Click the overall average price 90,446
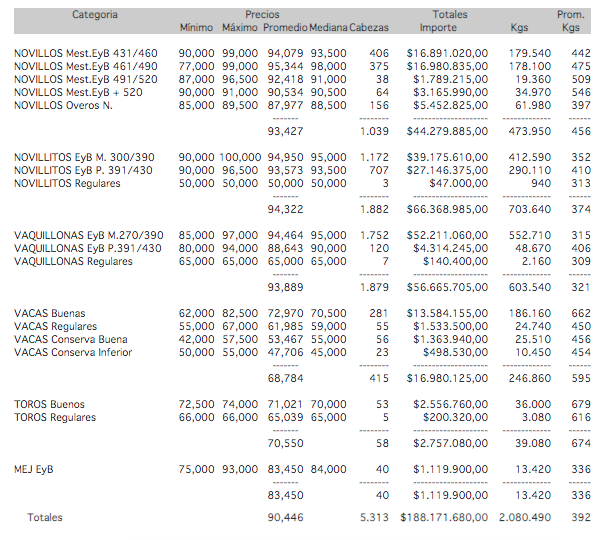The image size is (605, 540). (x=285, y=518)
